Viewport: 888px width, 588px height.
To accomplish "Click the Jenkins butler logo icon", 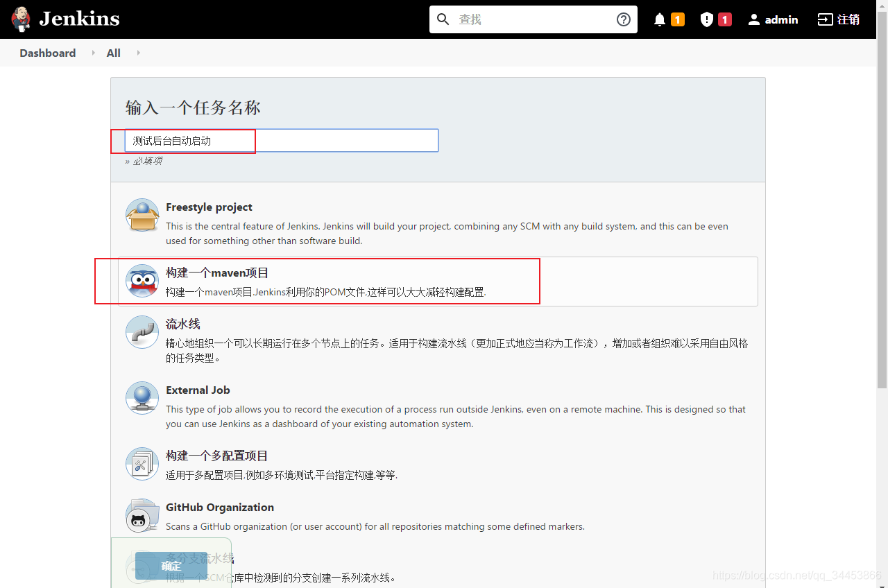I will click(21, 19).
